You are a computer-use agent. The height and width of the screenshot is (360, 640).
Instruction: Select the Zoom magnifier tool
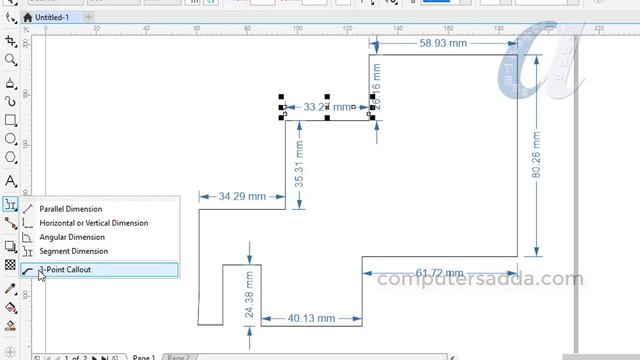coord(10,60)
